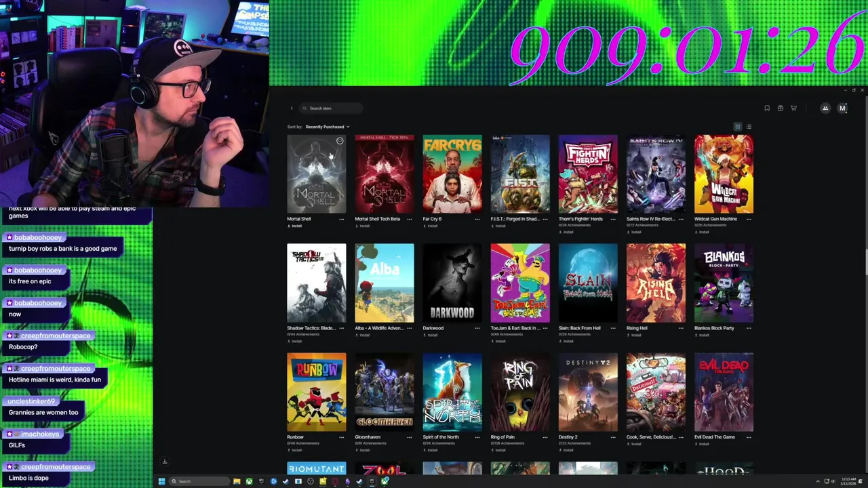
Task: Select the Wildcat Gun Machine cover art
Action: point(724,174)
